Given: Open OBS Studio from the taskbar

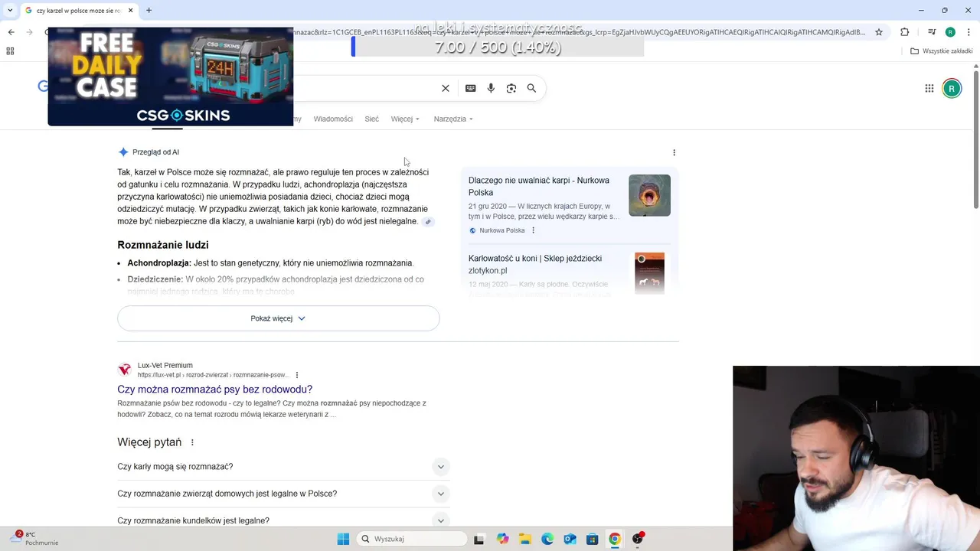Looking at the screenshot, I should click(x=637, y=539).
